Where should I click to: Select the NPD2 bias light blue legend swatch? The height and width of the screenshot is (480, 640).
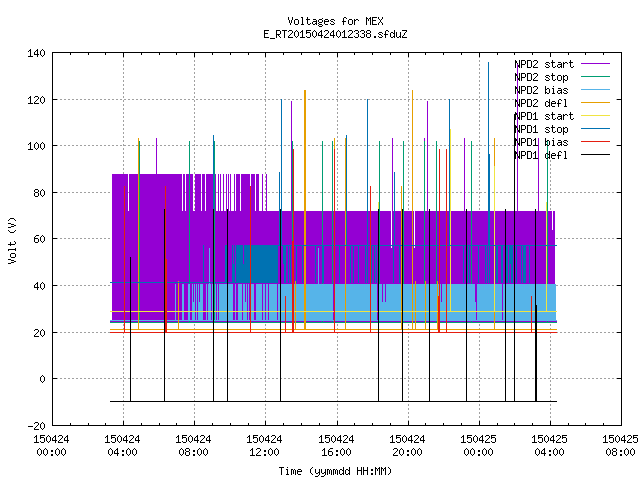coord(595,90)
